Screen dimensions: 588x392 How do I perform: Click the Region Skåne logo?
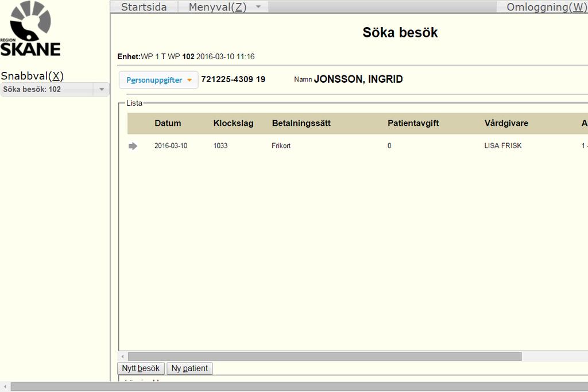click(x=30, y=29)
